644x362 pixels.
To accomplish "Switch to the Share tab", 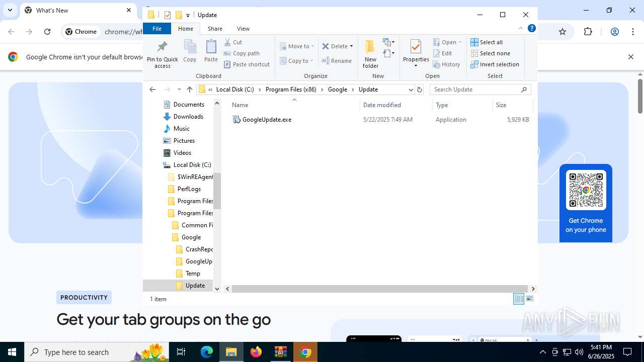I will (x=215, y=29).
